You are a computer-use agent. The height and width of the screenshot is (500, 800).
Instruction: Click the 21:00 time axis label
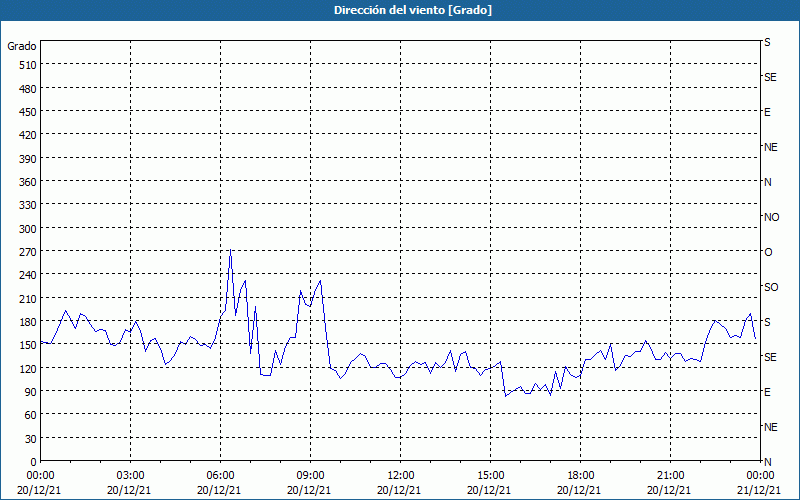click(670, 476)
